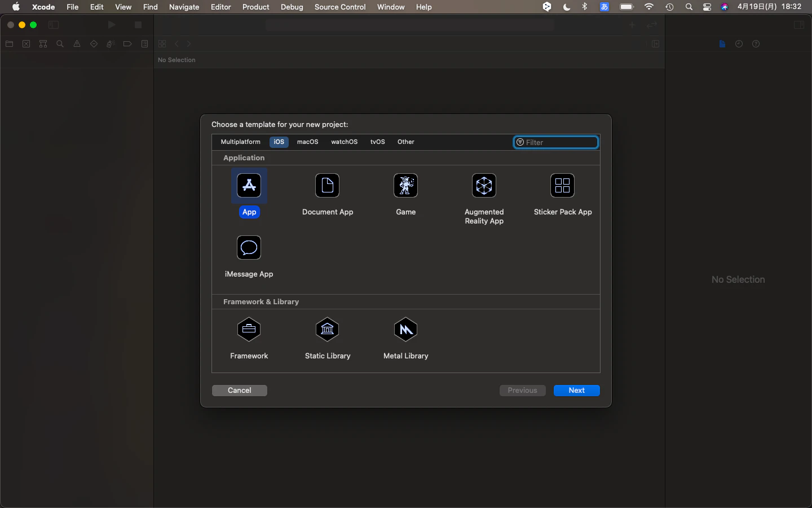Open the Source Control navigator
The height and width of the screenshot is (508, 812).
(26, 44)
